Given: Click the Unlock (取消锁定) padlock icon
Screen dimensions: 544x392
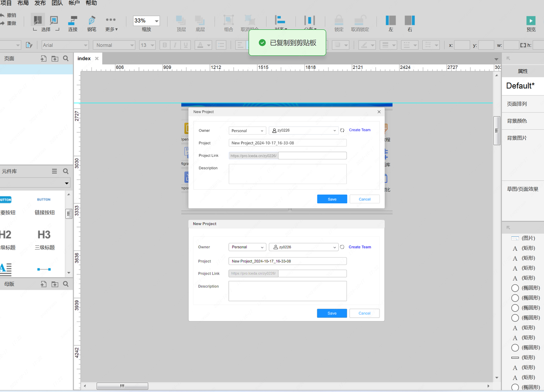Looking at the screenshot, I should tap(360, 20).
